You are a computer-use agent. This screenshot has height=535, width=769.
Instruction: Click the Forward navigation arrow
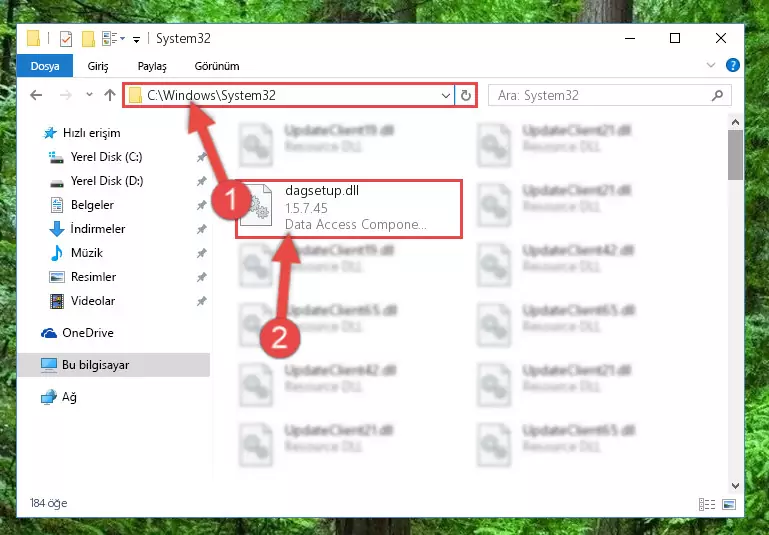click(x=65, y=95)
